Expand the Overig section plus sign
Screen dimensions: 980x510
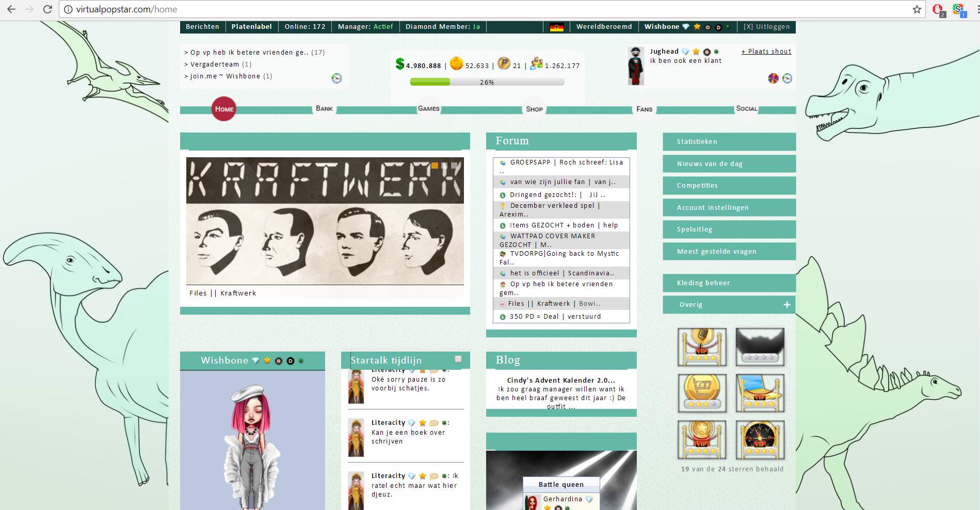click(x=787, y=305)
